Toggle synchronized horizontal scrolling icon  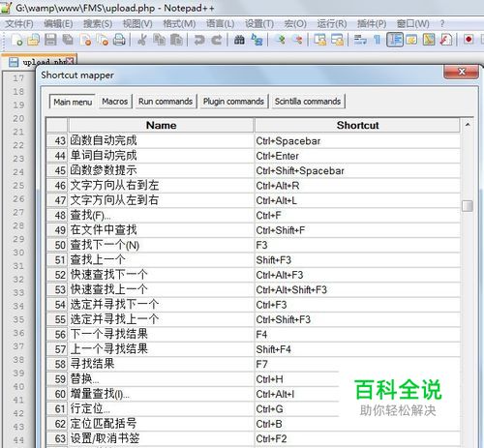[338, 40]
